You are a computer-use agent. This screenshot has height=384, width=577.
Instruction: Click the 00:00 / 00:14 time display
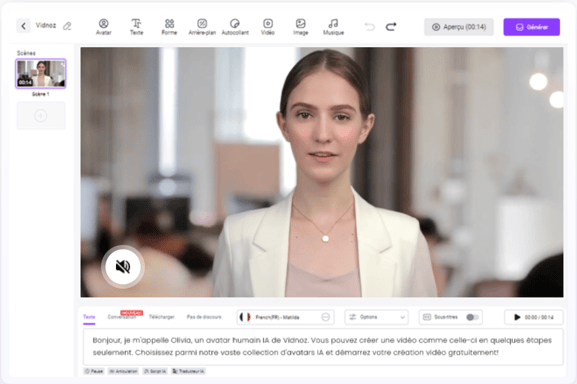tap(539, 317)
